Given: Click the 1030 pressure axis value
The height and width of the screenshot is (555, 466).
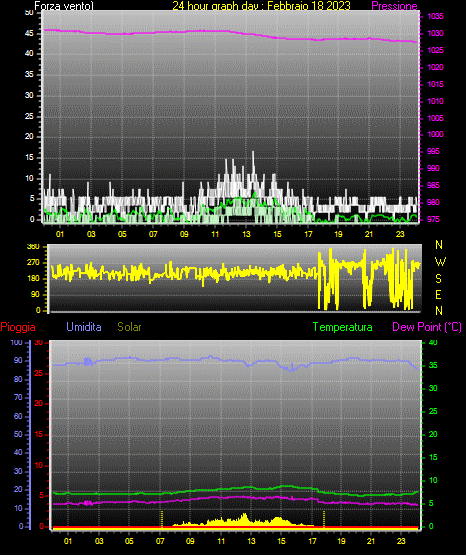Looking at the screenshot, I should [x=435, y=33].
